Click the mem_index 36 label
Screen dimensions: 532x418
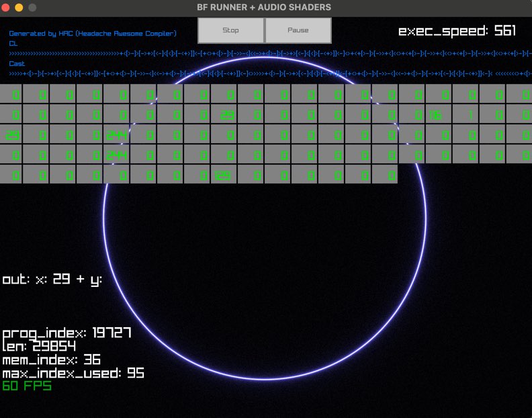click(x=52, y=360)
